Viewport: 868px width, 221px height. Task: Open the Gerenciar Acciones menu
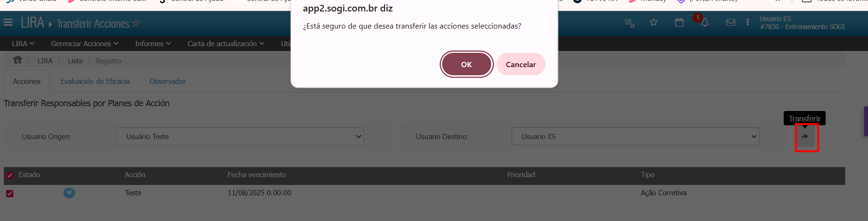click(84, 43)
